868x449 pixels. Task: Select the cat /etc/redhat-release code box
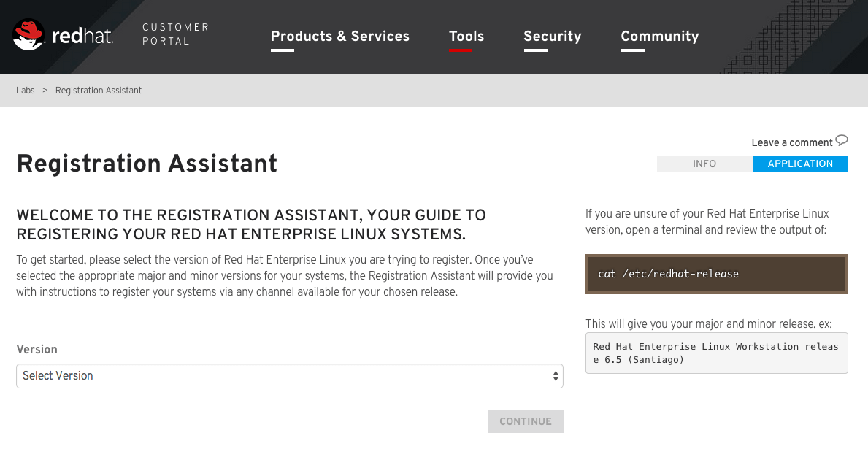(716, 274)
